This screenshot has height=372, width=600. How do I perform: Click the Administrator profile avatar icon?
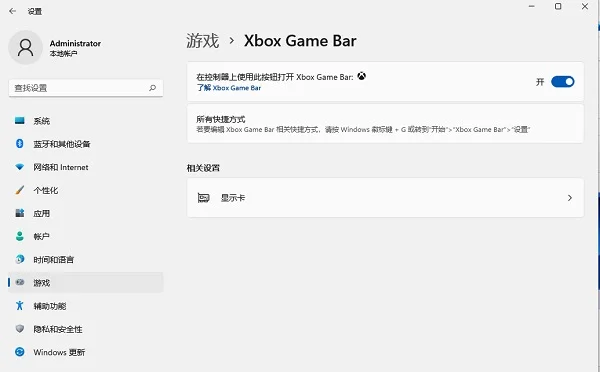point(25,47)
